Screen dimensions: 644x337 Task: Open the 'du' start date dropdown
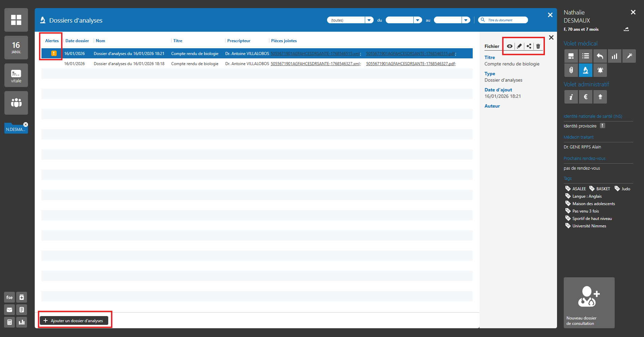(x=418, y=20)
